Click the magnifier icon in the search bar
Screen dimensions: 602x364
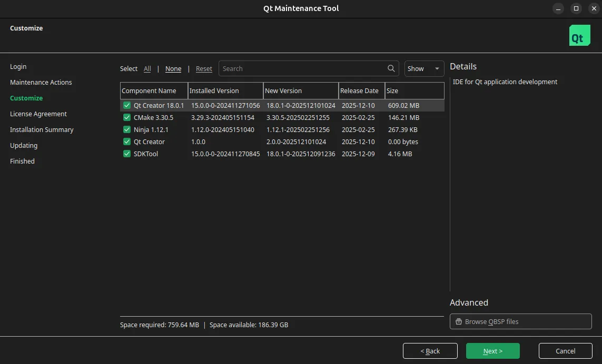(x=391, y=68)
